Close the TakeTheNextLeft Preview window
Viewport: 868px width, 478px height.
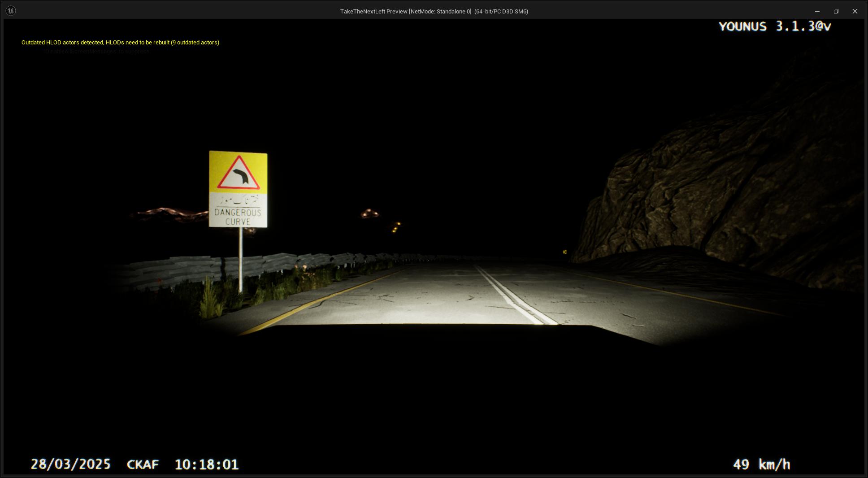coord(855,11)
